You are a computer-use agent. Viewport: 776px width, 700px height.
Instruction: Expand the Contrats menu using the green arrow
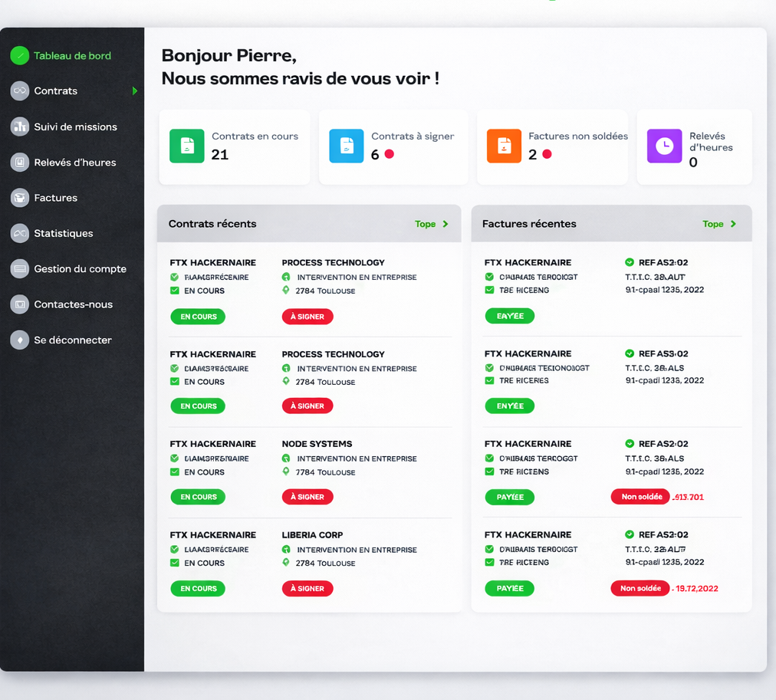point(135,91)
